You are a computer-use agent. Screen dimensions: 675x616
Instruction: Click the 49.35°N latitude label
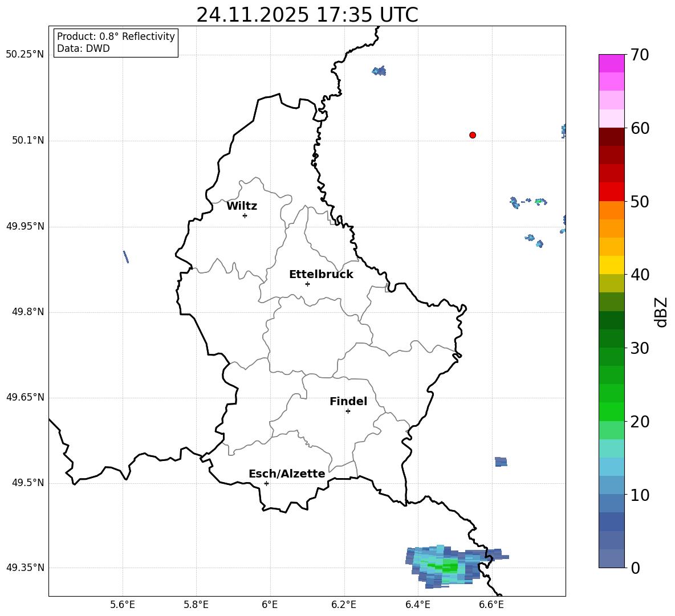25,568
